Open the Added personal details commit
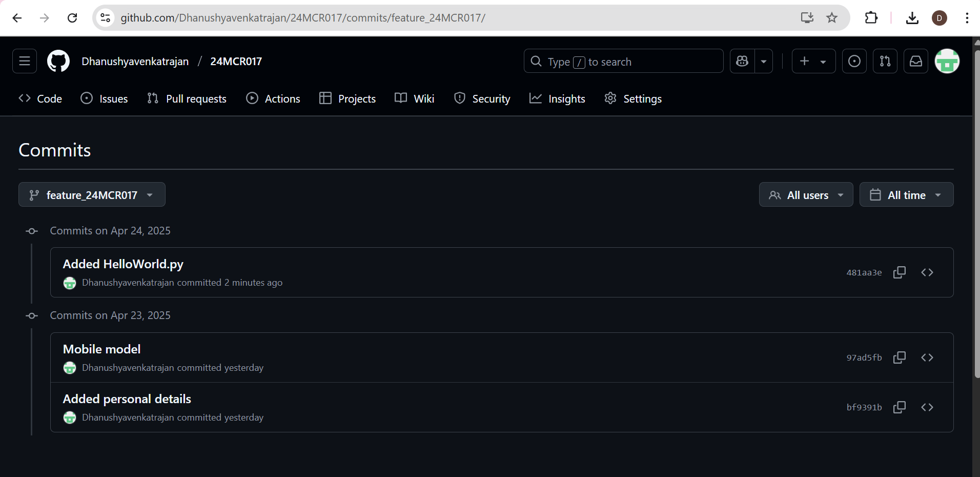980x477 pixels. click(x=127, y=399)
